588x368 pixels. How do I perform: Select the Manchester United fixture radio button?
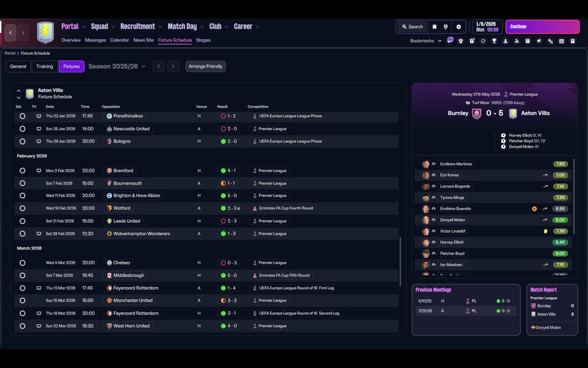(23, 301)
